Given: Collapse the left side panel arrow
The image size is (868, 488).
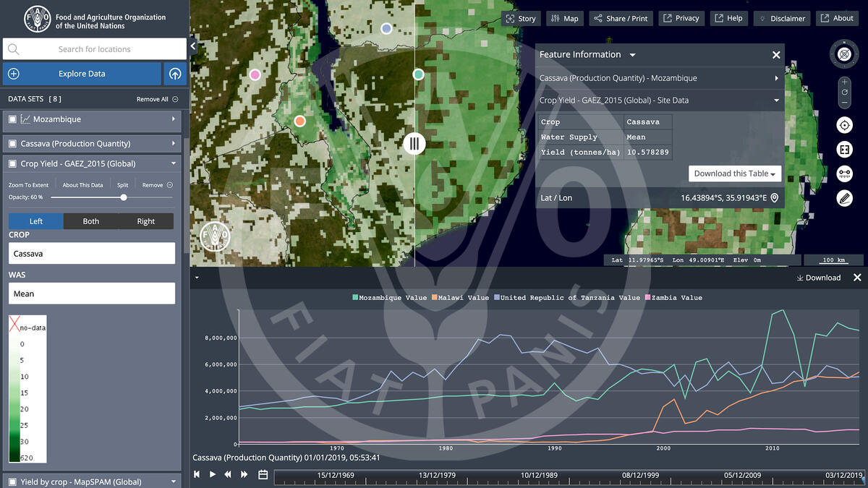Looking at the screenshot, I should coord(193,46).
